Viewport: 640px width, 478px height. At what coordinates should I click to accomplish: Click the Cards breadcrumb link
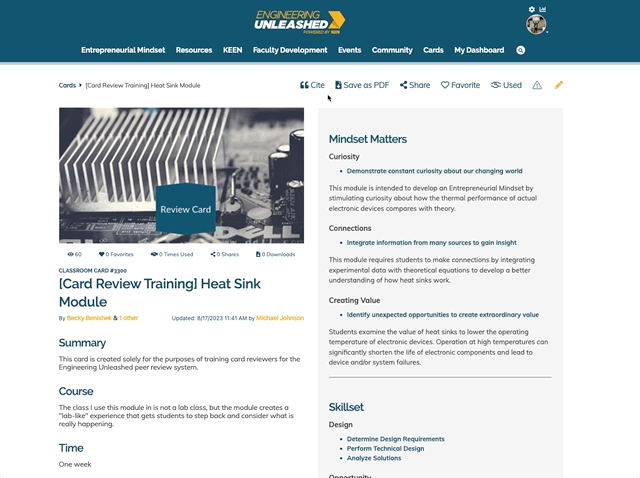pyautogui.click(x=67, y=85)
